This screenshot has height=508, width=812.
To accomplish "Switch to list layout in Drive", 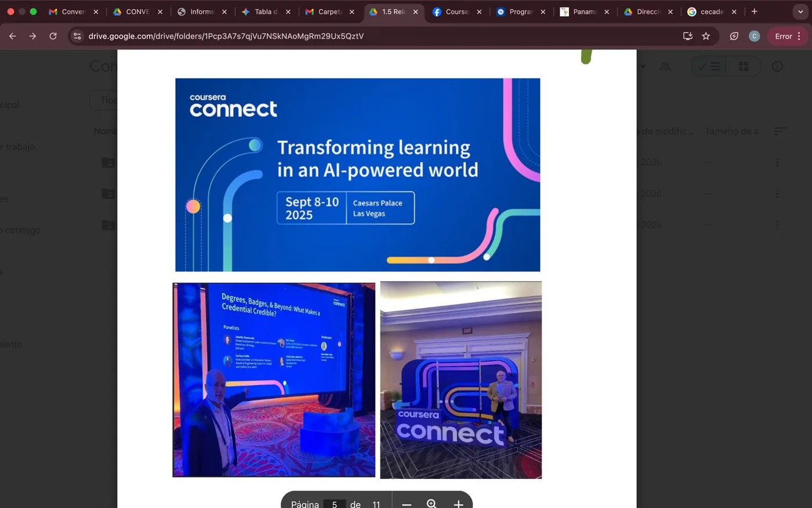I will (709, 67).
